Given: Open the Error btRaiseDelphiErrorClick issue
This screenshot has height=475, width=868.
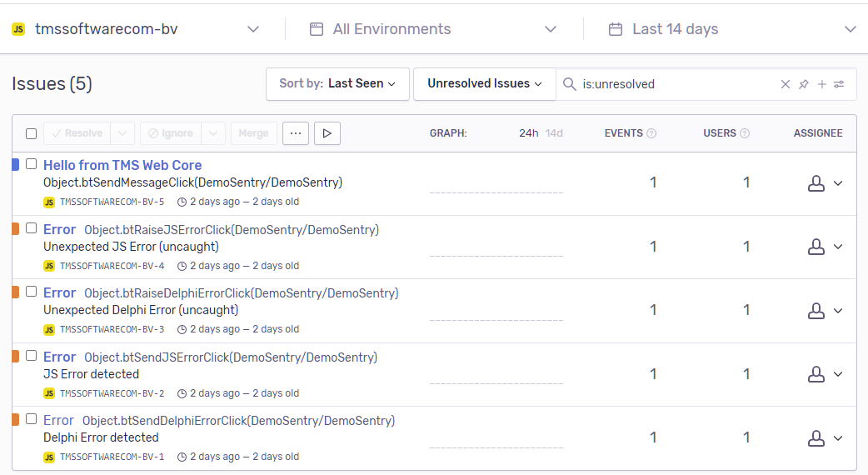Looking at the screenshot, I should point(221,292).
